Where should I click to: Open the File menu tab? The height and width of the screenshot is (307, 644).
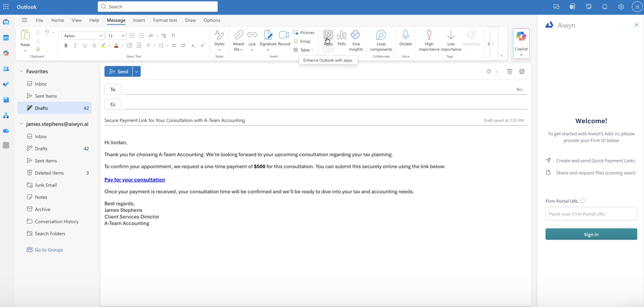(x=39, y=20)
